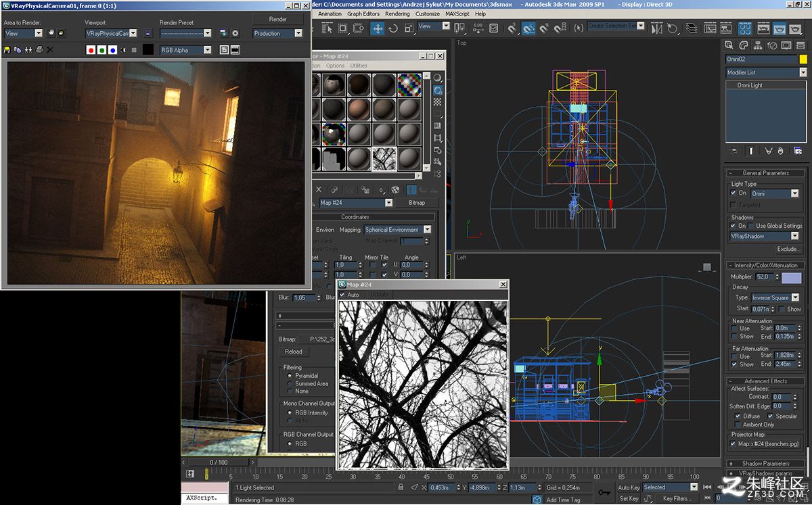This screenshot has width=812, height=505.
Task: Toggle shadows On checkbox
Action: pyautogui.click(x=734, y=226)
